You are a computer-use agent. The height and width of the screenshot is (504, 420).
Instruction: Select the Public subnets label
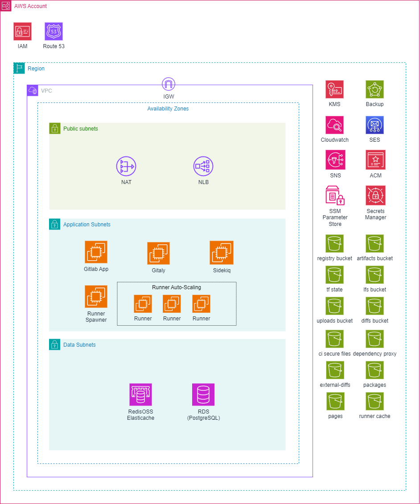[80, 129]
